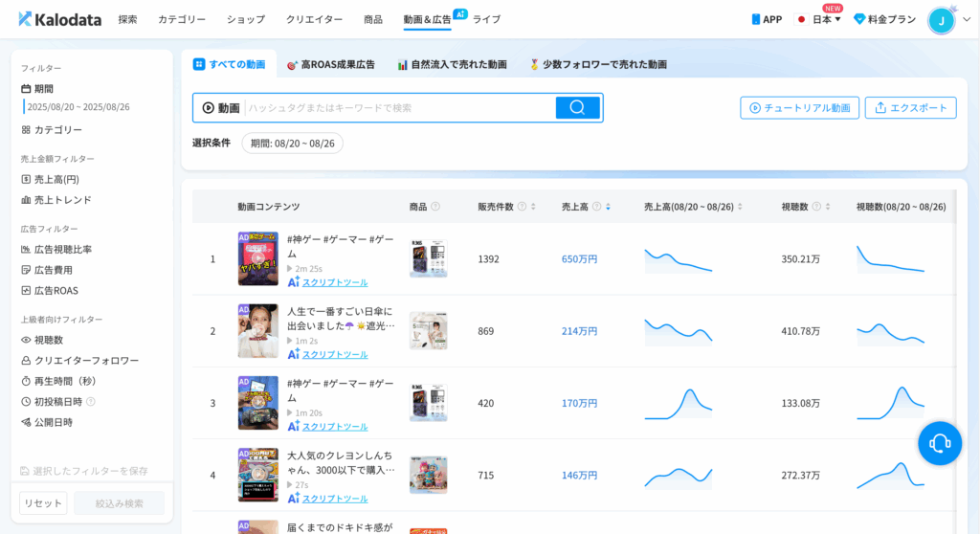Switch to 高ROAS成果広告 tab
Screen dimensions: 980x534
[x=330, y=64]
